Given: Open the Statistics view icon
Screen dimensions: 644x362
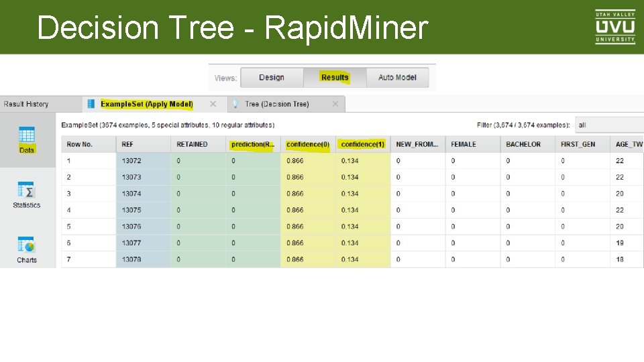Looking at the screenshot, I should click(26, 190).
